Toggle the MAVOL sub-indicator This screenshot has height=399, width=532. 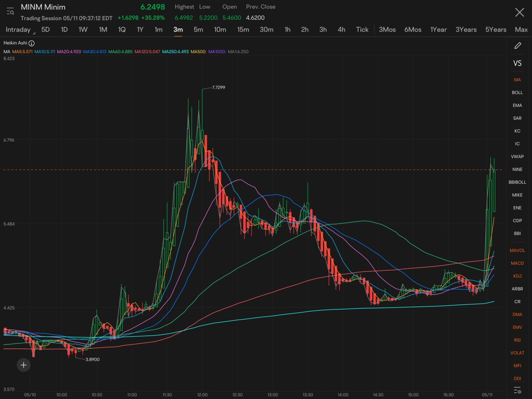(x=517, y=250)
